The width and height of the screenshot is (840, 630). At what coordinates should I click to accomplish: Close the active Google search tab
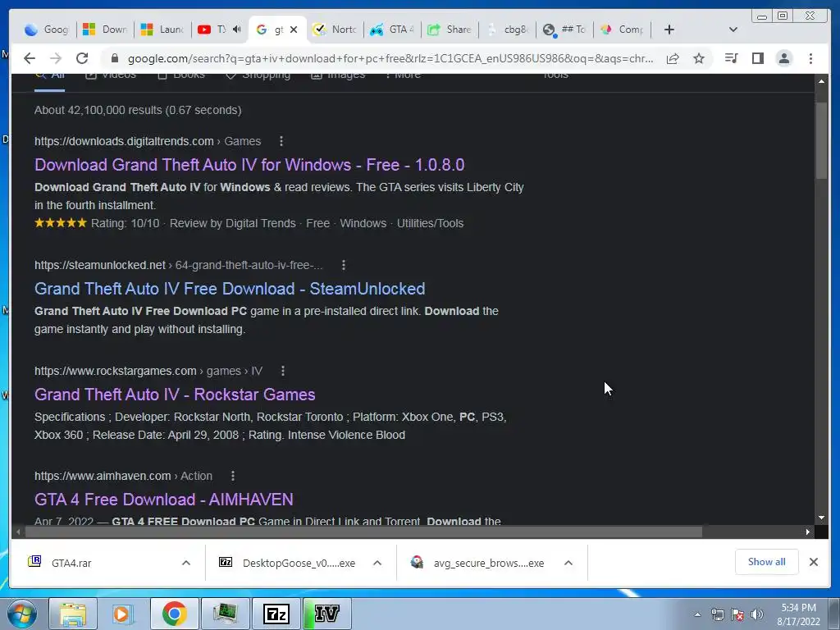click(294, 30)
